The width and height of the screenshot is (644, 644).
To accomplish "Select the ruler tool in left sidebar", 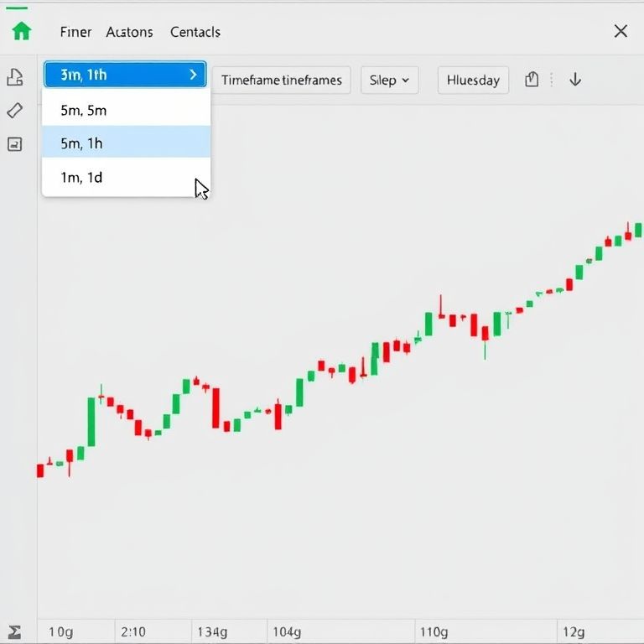I will [x=14, y=111].
